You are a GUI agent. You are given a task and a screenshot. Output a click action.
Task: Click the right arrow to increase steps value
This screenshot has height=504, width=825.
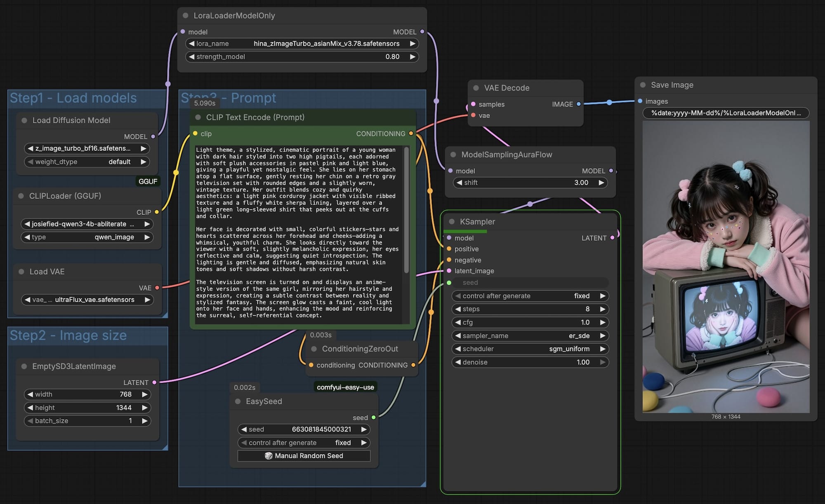(603, 309)
